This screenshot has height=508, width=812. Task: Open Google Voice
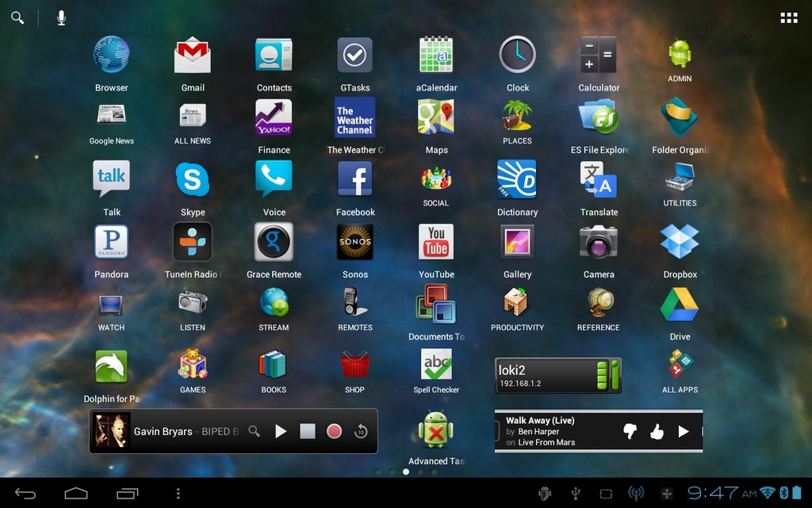tap(274, 179)
